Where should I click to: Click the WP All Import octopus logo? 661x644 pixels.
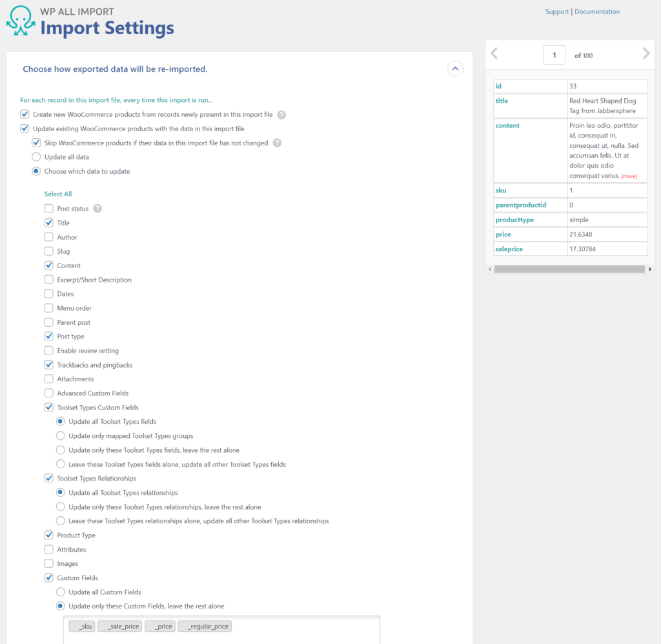20,21
